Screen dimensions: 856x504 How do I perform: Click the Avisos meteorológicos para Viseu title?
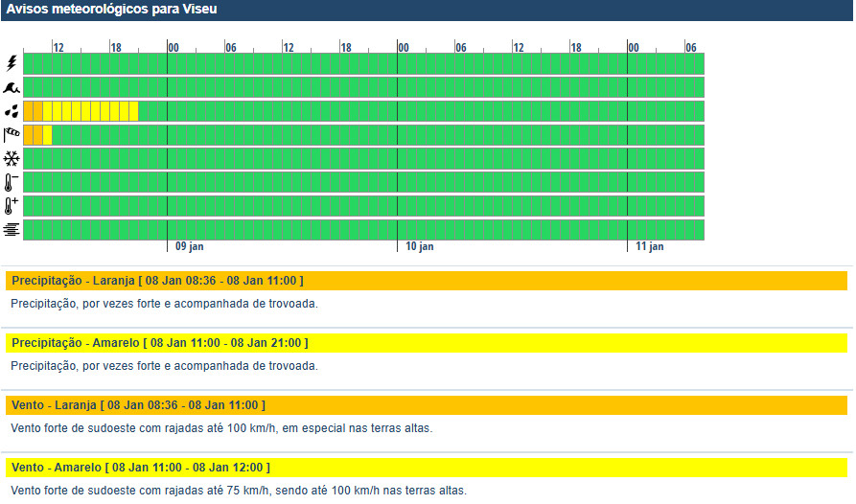[111, 10]
